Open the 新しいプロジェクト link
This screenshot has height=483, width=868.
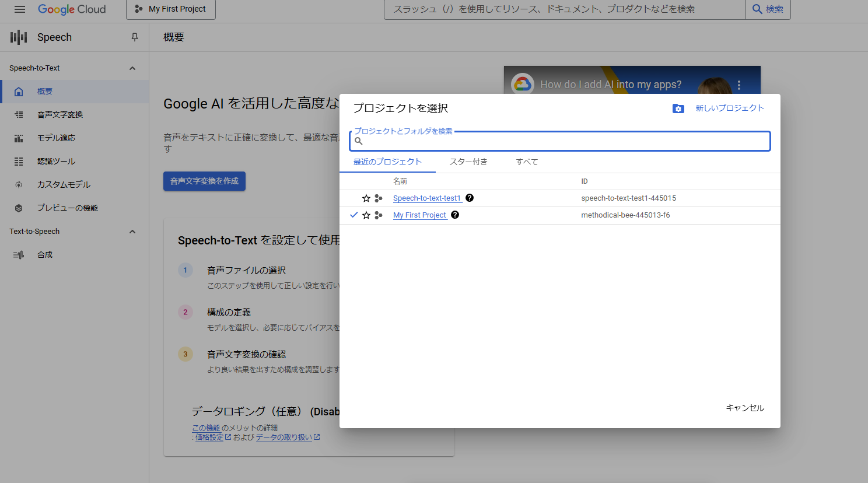pyautogui.click(x=730, y=108)
